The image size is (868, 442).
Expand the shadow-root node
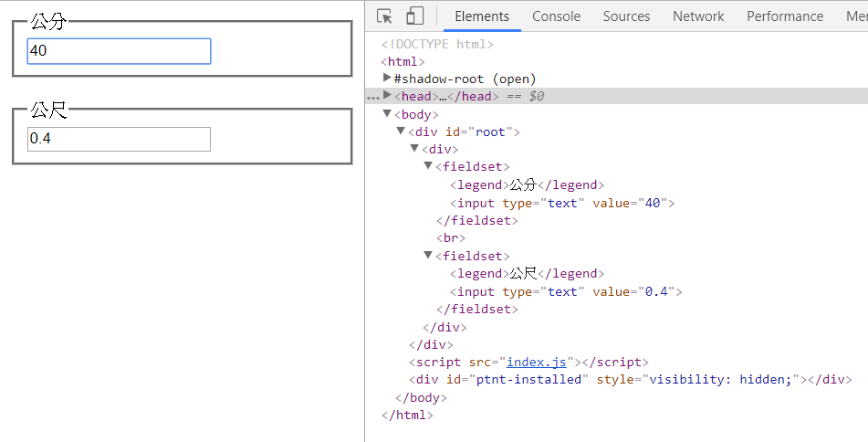pos(388,79)
